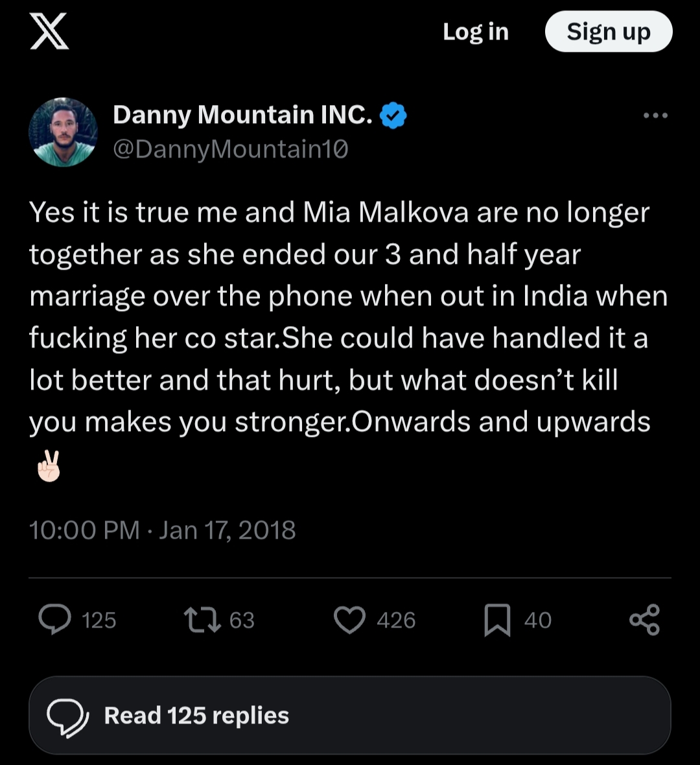
Task: Click the Log in link
Action: click(476, 32)
